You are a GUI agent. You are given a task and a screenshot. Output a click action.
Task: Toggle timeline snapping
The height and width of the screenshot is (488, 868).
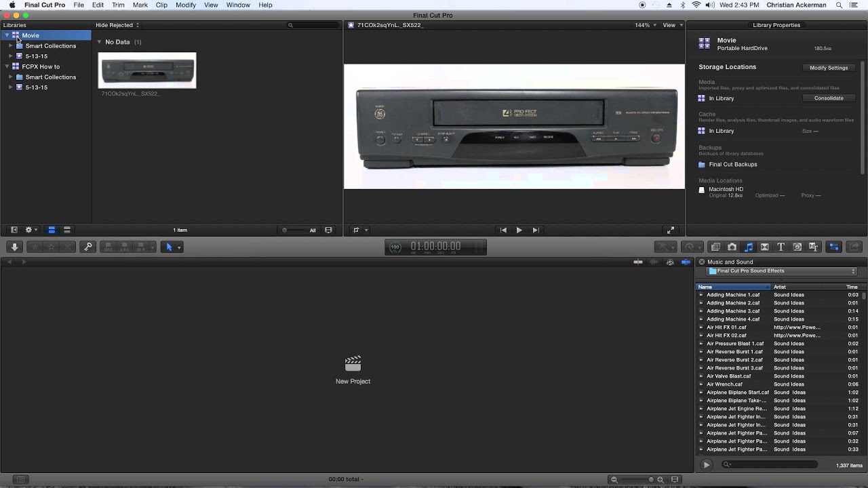tap(686, 262)
